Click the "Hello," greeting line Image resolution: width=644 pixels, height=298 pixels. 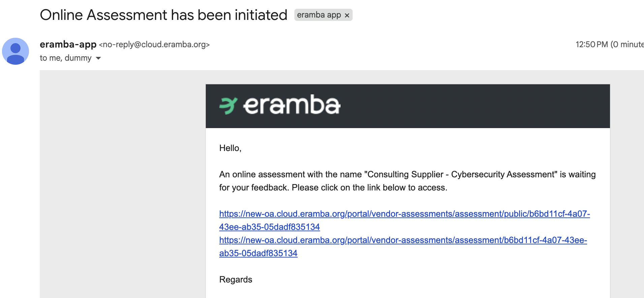tap(230, 148)
